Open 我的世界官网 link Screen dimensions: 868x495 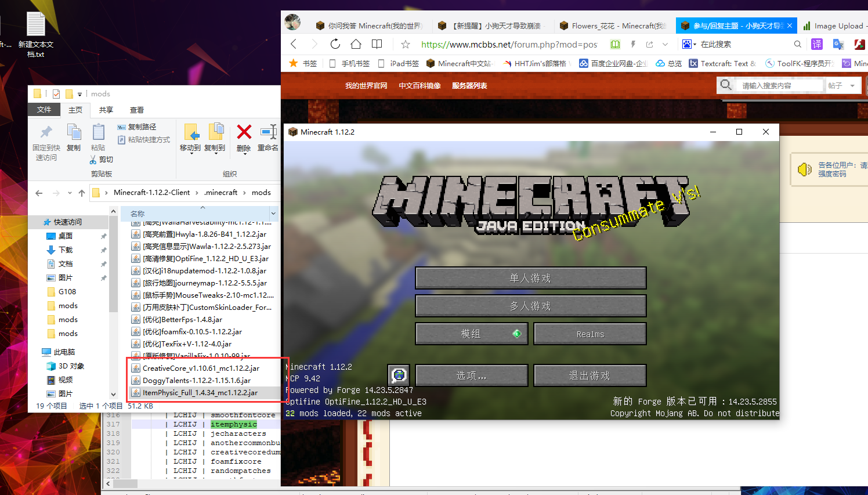click(366, 85)
